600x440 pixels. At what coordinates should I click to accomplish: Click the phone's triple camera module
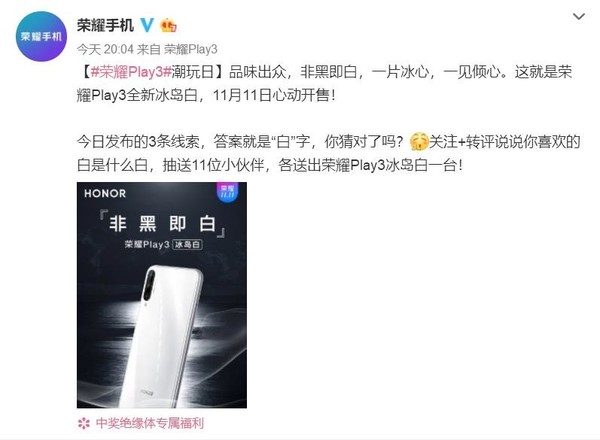[x=149, y=285]
